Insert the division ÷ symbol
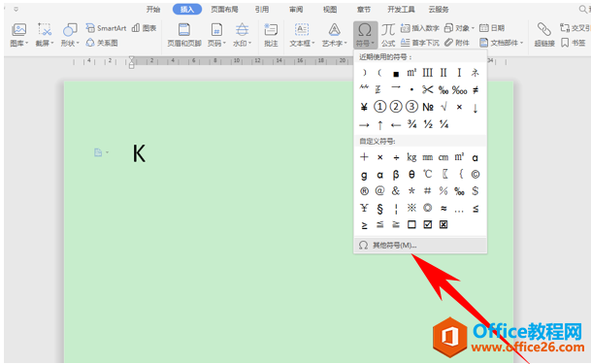This screenshot has height=364, width=591. click(396, 157)
